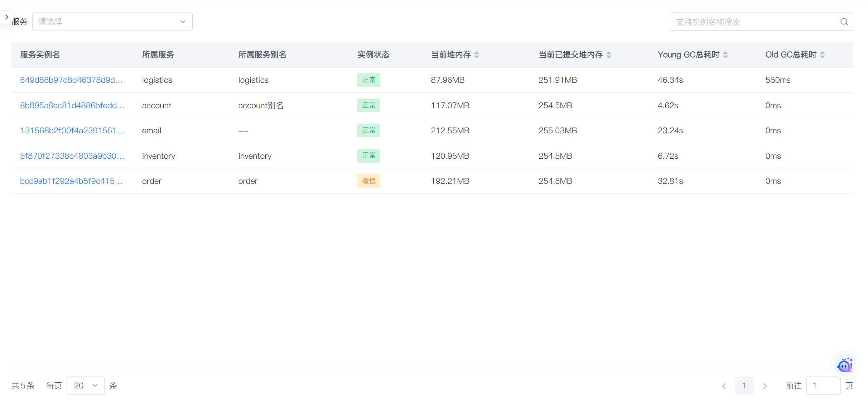Click the 120.95MB heap memory value
The height and width of the screenshot is (402, 868).
[x=450, y=156]
